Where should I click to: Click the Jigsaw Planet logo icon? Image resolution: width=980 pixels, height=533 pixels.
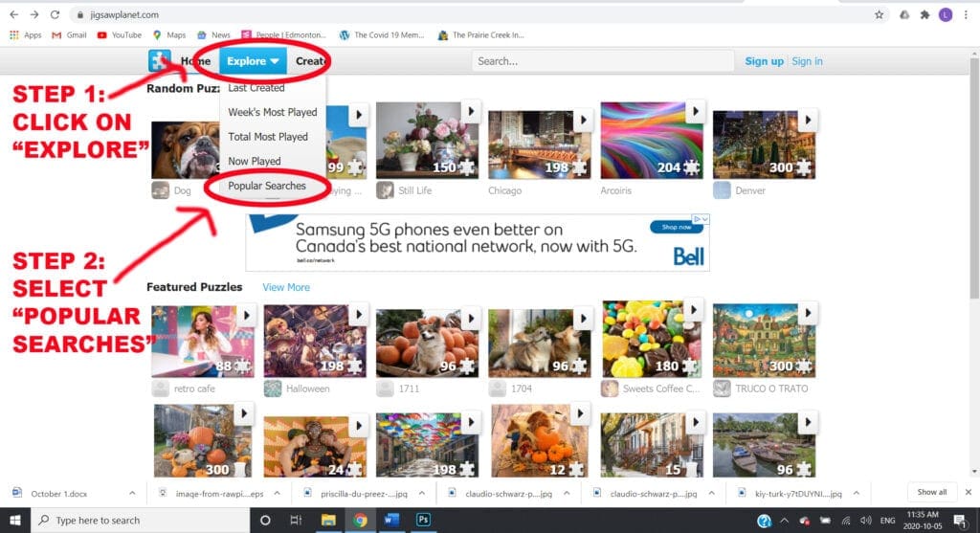click(x=159, y=61)
